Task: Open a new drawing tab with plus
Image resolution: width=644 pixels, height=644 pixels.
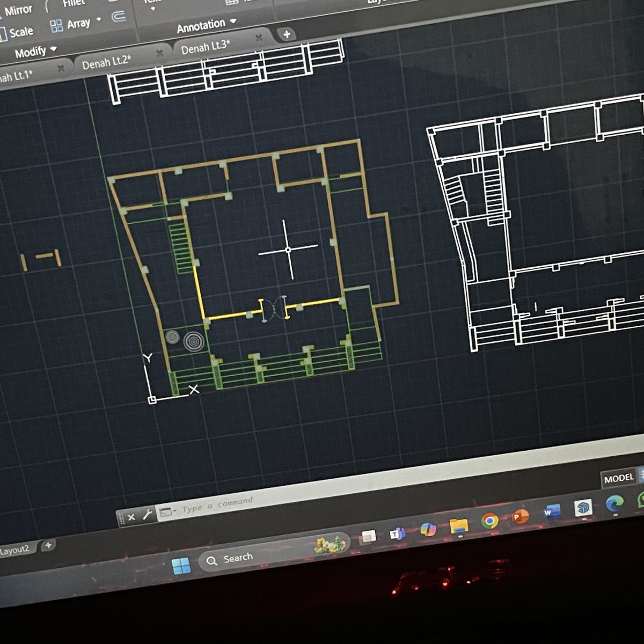Action: click(x=287, y=34)
